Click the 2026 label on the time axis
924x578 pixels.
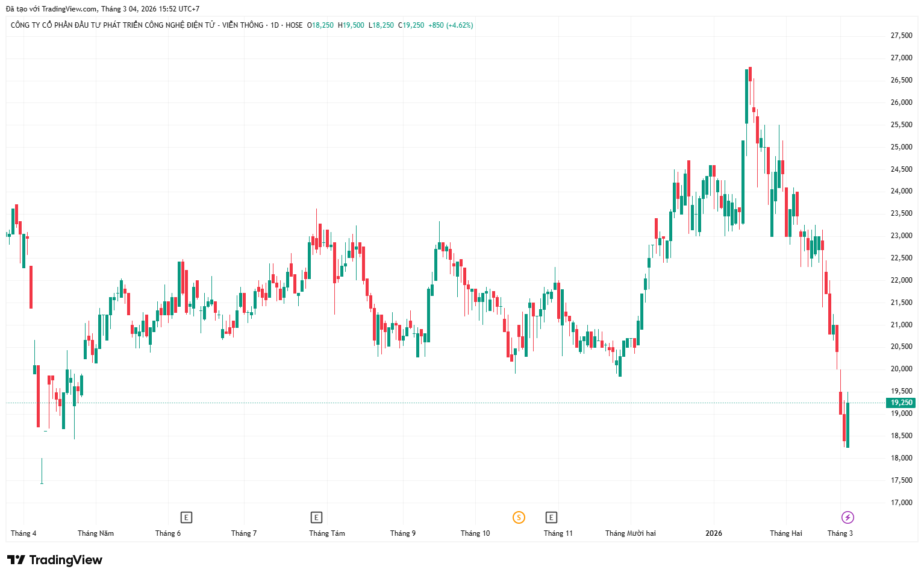[x=714, y=533]
